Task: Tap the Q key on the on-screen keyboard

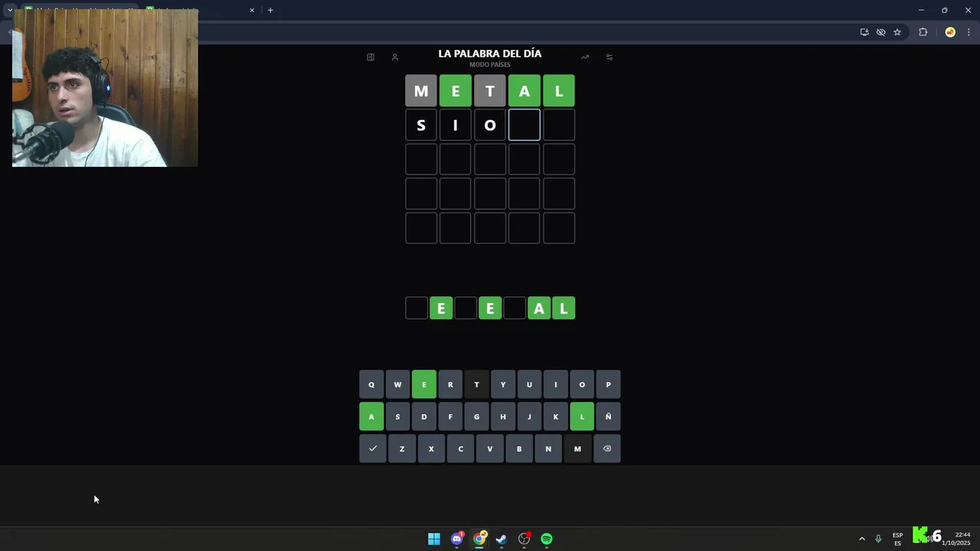Action: click(x=371, y=384)
